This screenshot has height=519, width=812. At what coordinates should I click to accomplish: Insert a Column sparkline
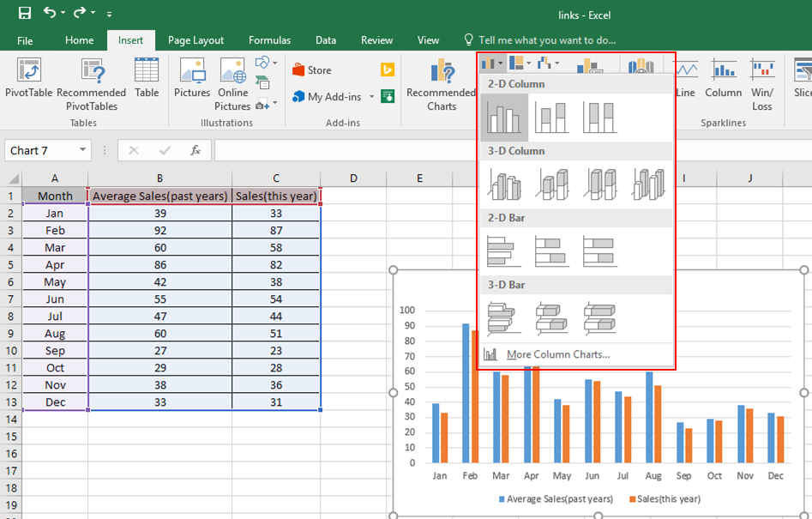click(x=724, y=78)
